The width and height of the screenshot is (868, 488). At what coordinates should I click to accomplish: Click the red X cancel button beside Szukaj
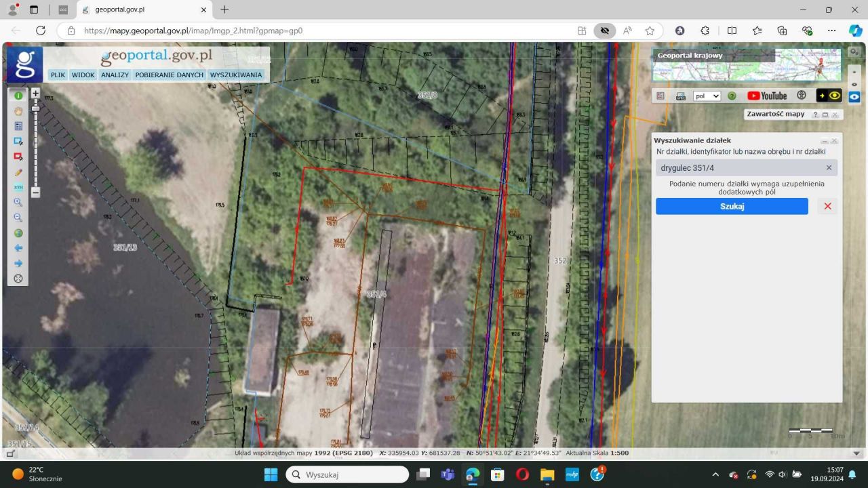[x=827, y=206]
